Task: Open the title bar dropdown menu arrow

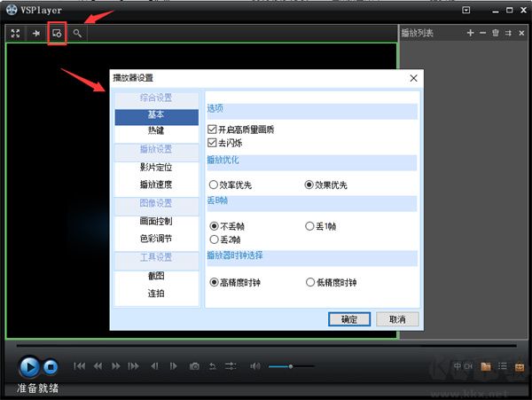Action: (x=466, y=10)
